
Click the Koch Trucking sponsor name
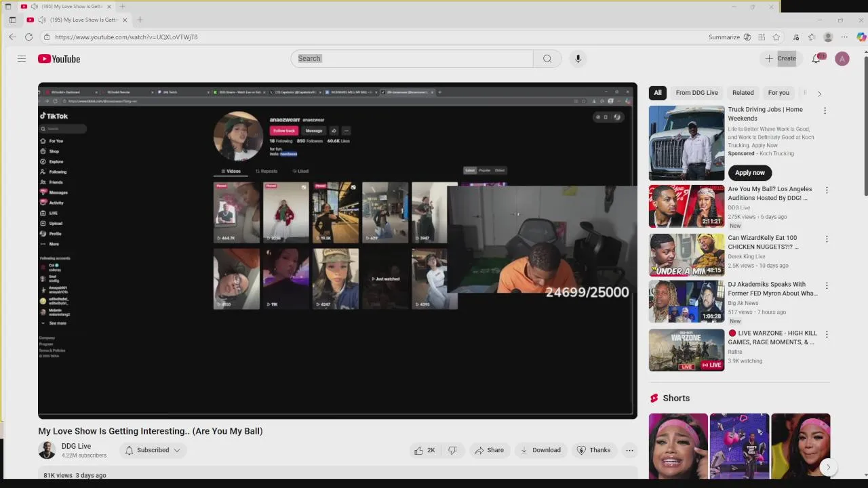coord(776,154)
